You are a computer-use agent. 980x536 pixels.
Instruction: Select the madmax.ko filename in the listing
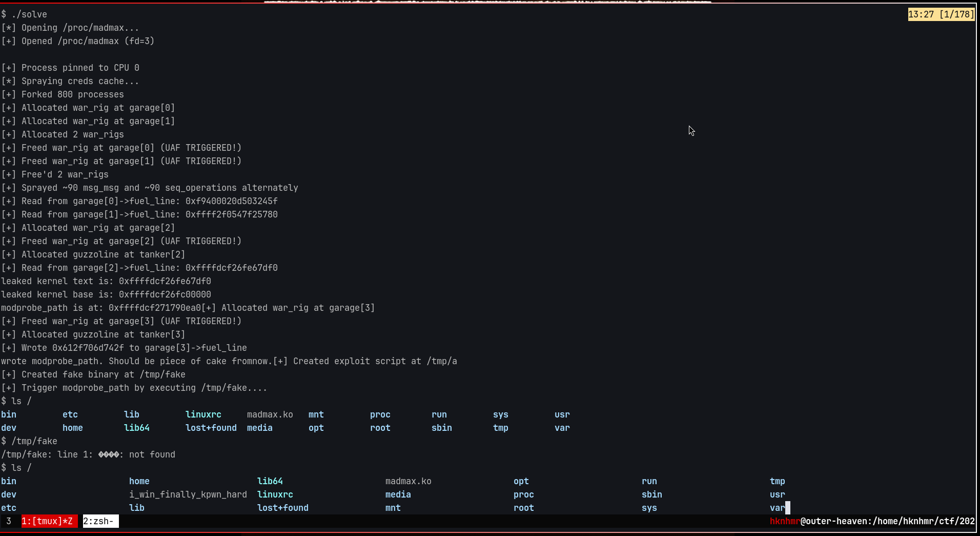point(270,414)
